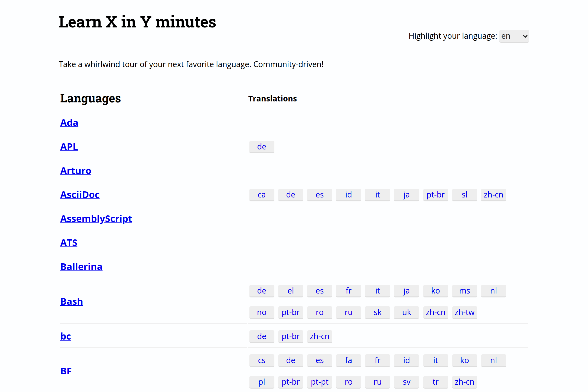This screenshot has width=588, height=392.
Task: Open the Bash tutorial link
Action: point(72,301)
